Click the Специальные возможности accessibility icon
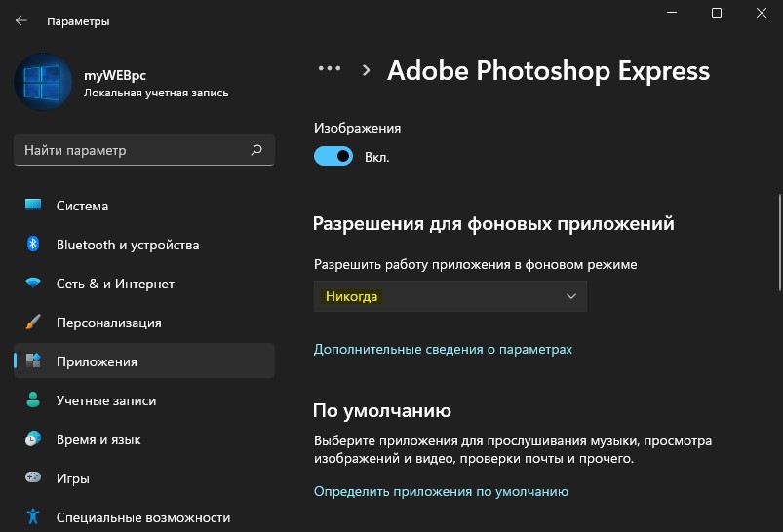The height and width of the screenshot is (532, 783). [x=33, y=516]
